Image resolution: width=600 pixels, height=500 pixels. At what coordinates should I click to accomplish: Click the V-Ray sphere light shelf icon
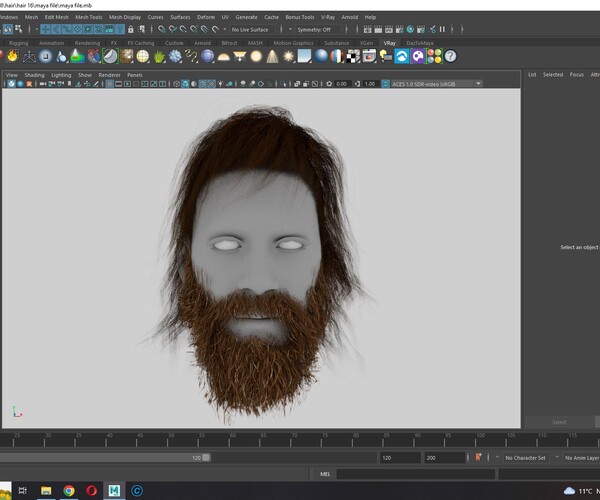256,57
